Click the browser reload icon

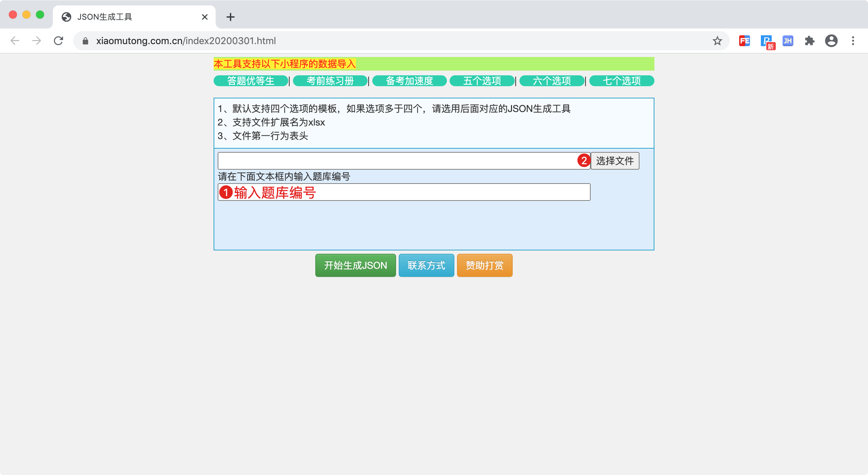(x=59, y=41)
